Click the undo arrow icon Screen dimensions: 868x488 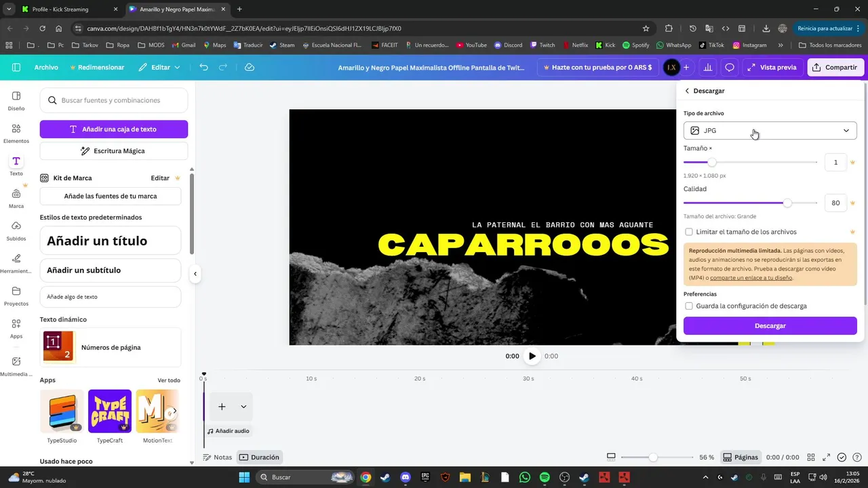pyautogui.click(x=203, y=67)
